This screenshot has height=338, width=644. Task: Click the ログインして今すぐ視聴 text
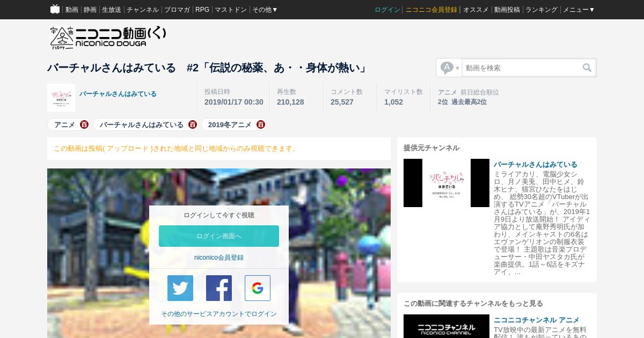(219, 215)
